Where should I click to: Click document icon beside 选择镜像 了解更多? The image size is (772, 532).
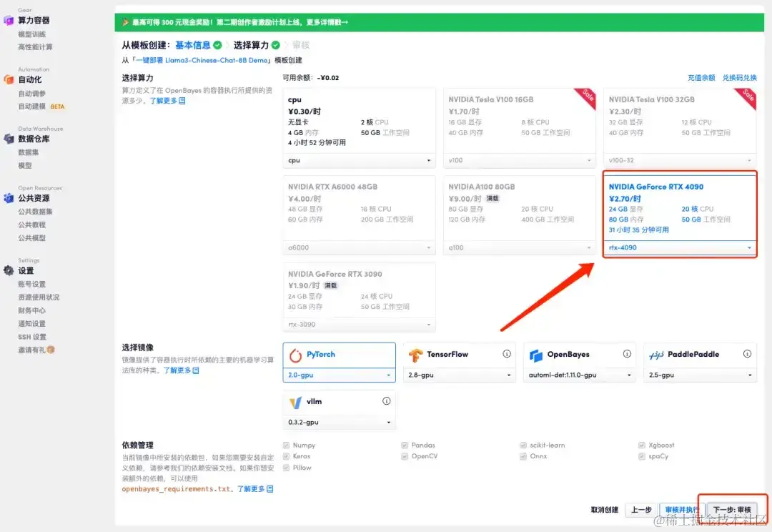pyautogui.click(x=195, y=370)
